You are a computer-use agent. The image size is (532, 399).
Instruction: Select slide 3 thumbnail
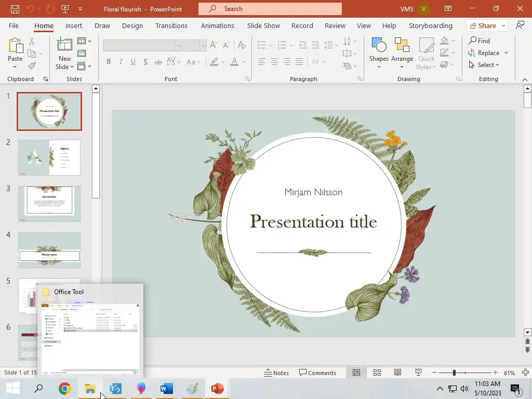[x=49, y=204]
